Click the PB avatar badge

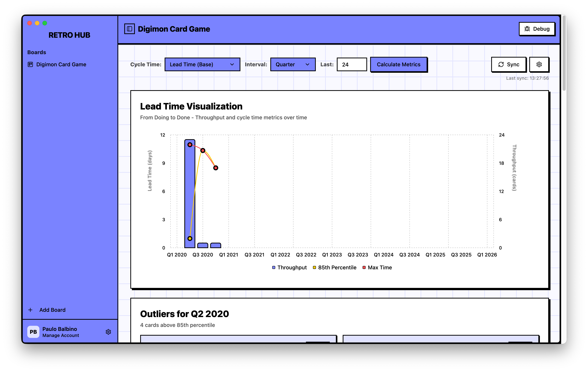[33, 332]
